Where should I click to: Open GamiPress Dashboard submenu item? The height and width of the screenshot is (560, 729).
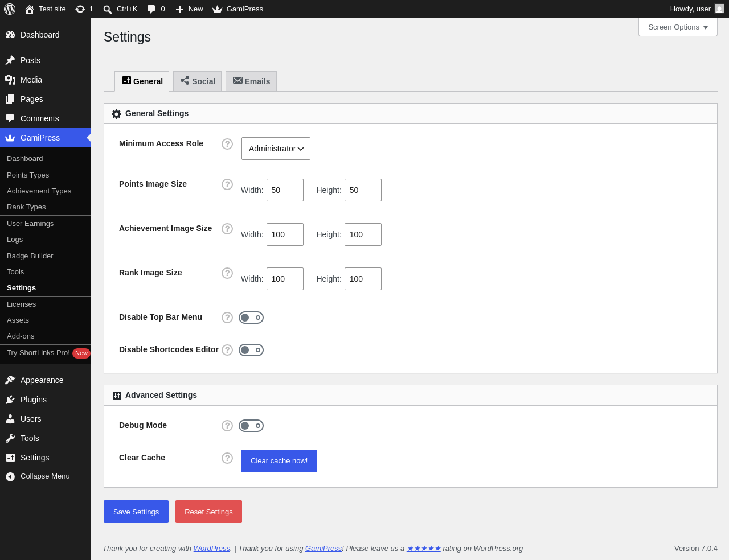click(46, 159)
